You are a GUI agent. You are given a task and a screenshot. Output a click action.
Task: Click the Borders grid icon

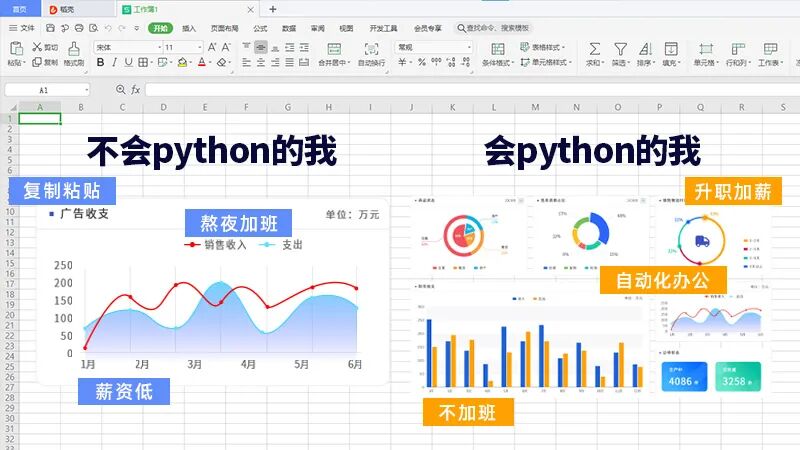click(143, 62)
